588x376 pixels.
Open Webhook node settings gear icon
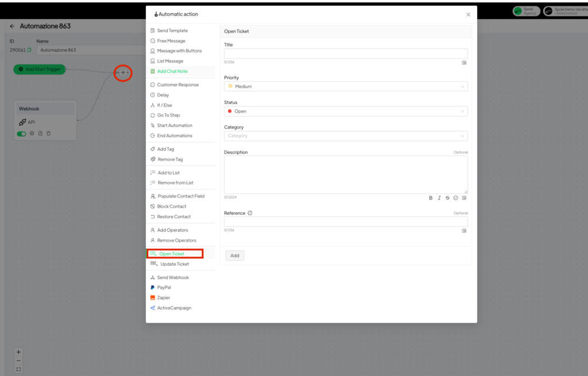32,134
